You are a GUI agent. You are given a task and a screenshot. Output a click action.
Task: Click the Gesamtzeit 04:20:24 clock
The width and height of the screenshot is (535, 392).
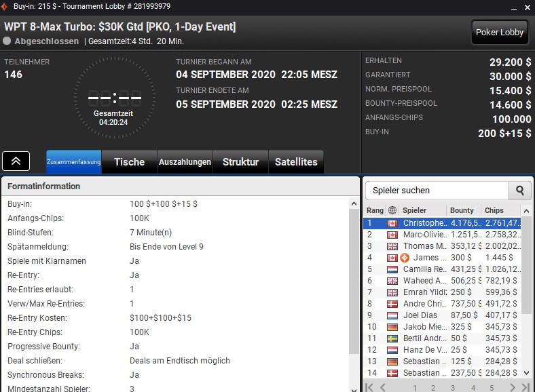[114, 98]
